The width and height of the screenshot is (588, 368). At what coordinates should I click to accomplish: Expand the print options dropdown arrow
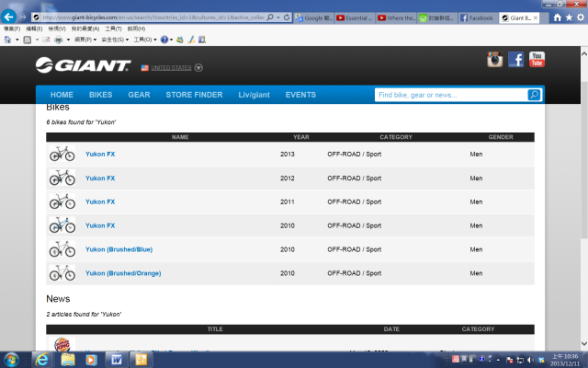[x=68, y=40]
